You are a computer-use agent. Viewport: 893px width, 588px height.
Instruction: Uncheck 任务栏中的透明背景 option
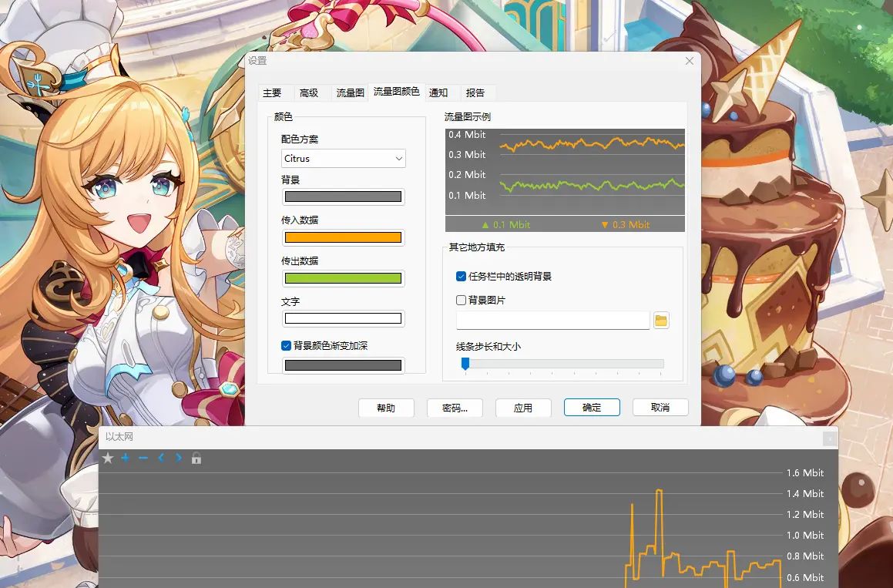(x=462, y=277)
